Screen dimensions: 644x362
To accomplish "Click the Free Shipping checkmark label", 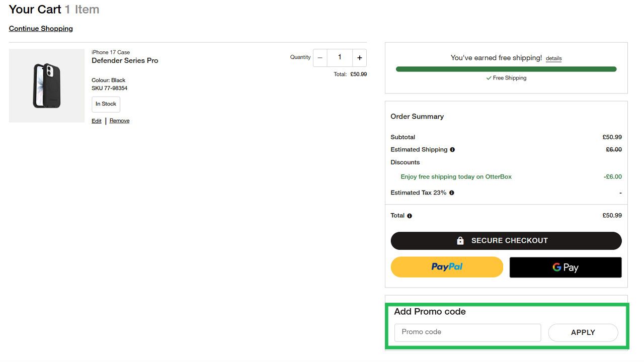I will click(506, 78).
